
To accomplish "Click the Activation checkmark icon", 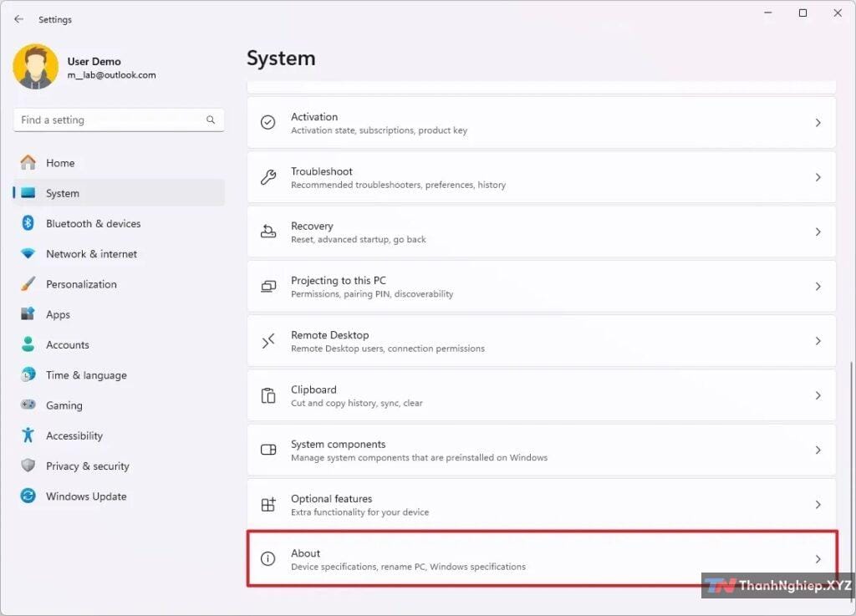I will (x=267, y=123).
